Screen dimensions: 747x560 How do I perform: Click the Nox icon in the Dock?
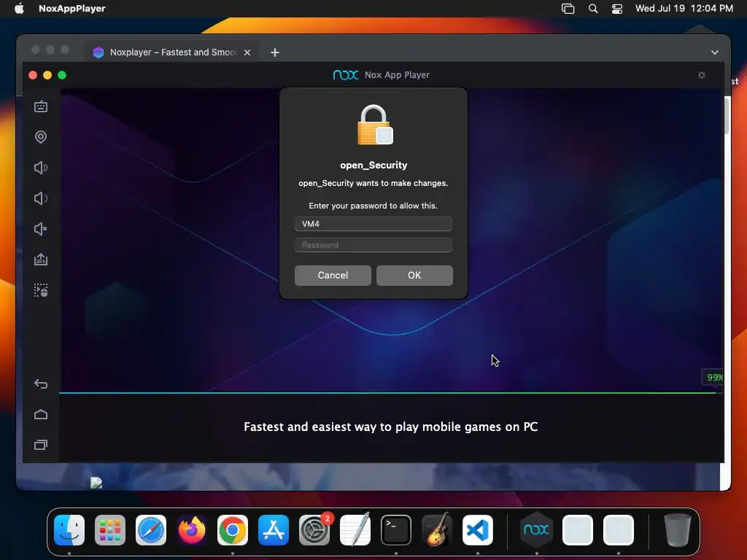point(536,529)
